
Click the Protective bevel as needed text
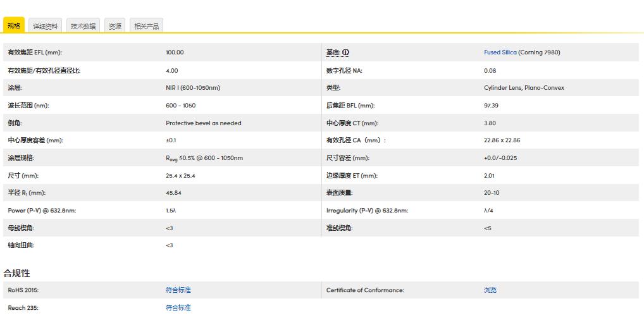[203, 123]
